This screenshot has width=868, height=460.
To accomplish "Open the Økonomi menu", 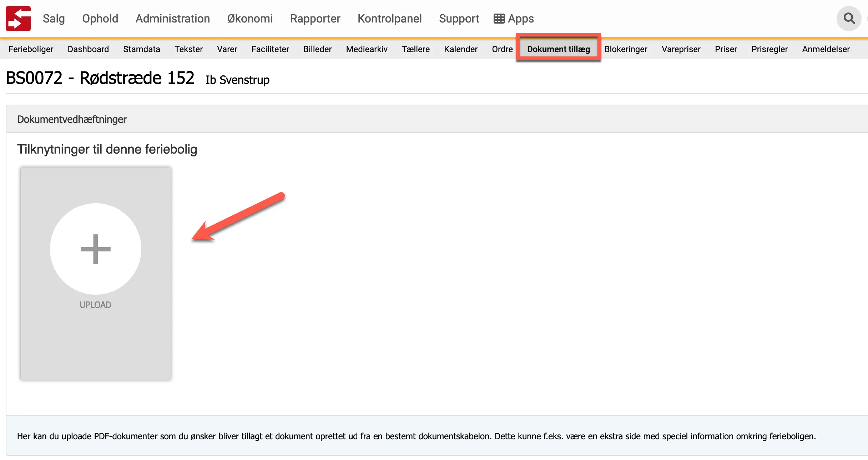I will click(250, 18).
